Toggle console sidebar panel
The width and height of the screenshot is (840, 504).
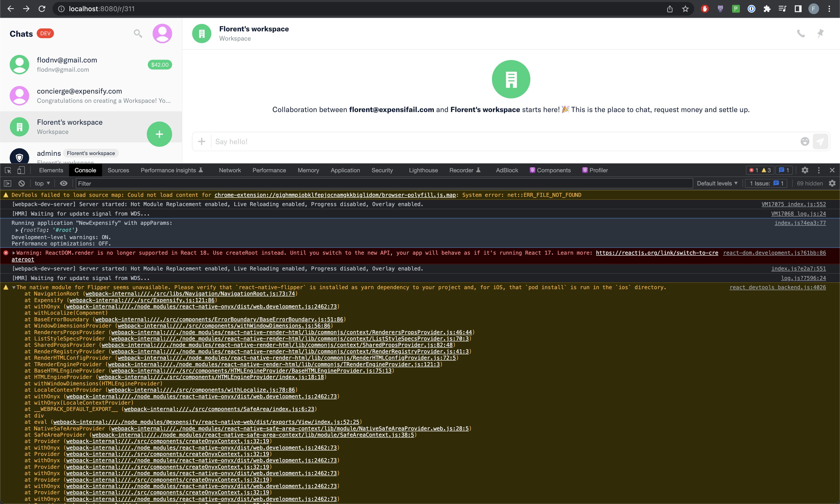(8, 183)
